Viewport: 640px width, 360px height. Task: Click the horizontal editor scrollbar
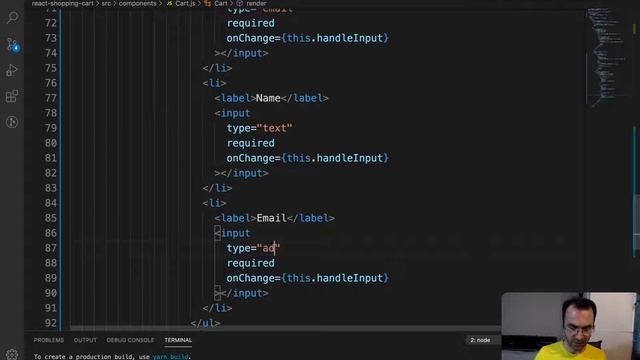[285, 328]
